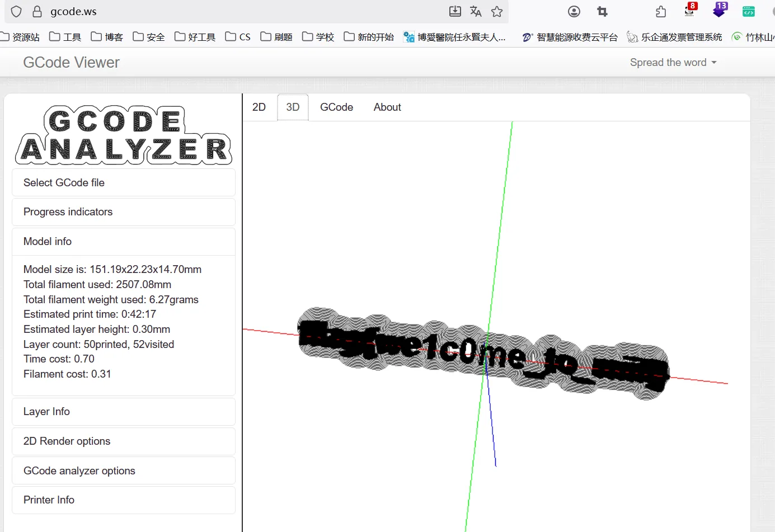Click the shield tracking protection icon
The width and height of the screenshot is (775, 532).
click(x=16, y=12)
